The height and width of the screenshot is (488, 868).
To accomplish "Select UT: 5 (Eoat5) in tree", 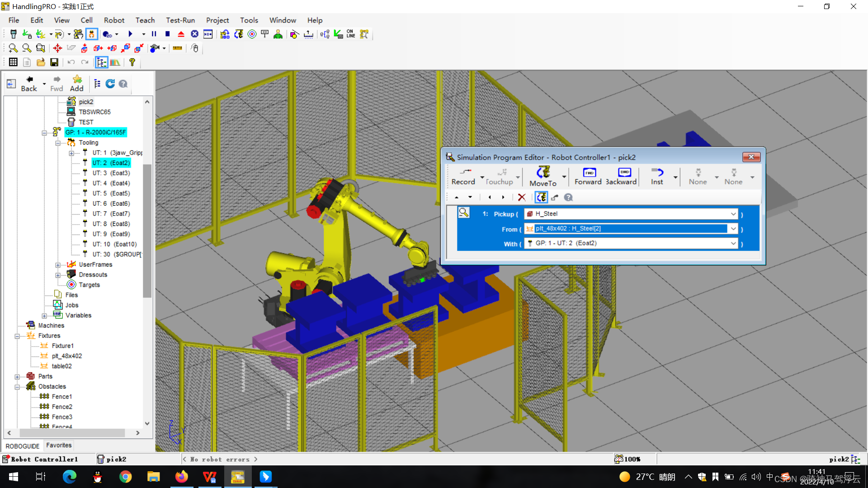I will (111, 193).
